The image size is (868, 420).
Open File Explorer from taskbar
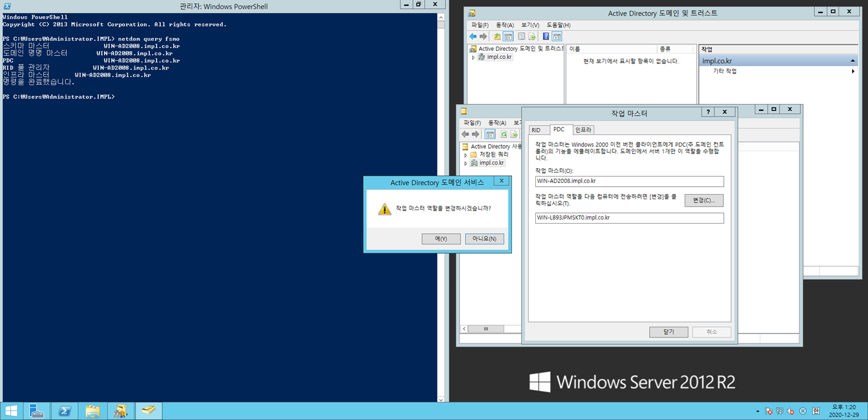[93, 411]
